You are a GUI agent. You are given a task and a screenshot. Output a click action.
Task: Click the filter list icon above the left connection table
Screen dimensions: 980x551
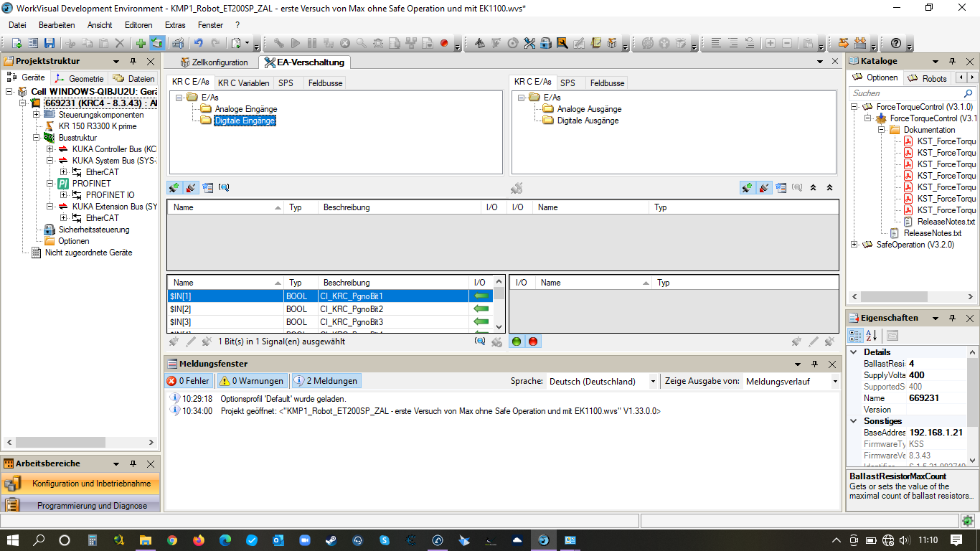click(x=208, y=188)
